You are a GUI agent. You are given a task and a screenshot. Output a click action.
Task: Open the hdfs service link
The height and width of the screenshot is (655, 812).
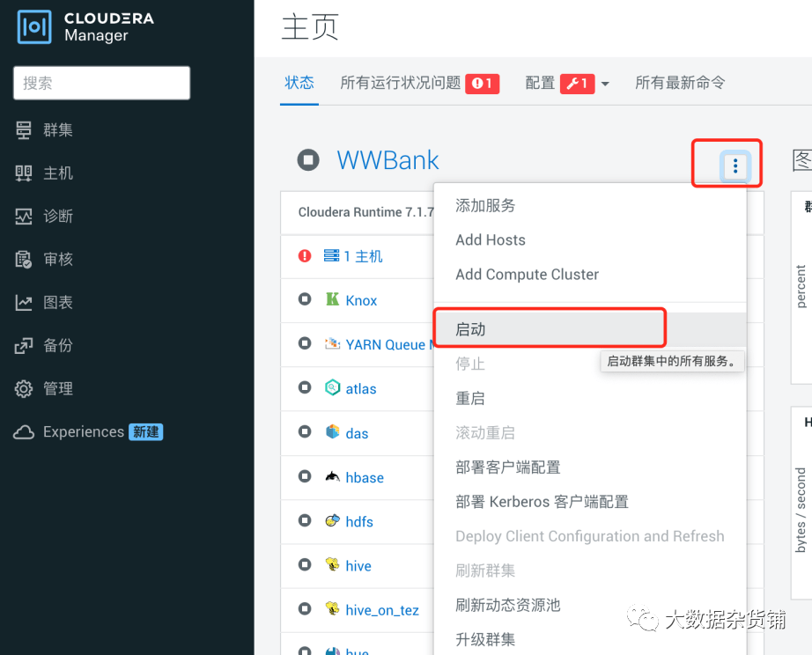(x=359, y=521)
